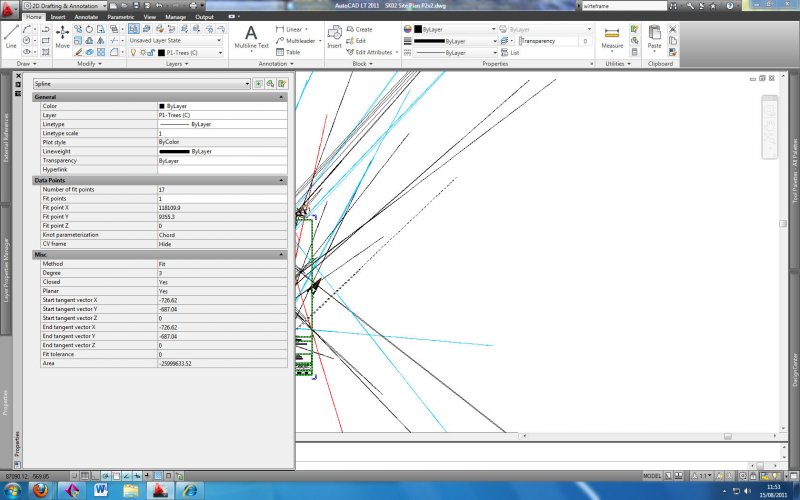The image size is (800, 500).
Task: Collapse the General section in Properties
Action: [x=281, y=96]
